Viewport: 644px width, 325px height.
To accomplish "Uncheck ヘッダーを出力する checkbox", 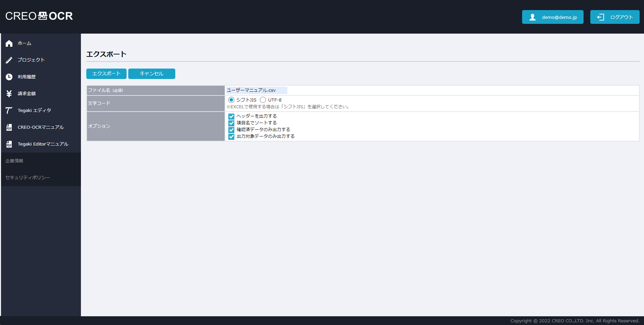I will (231, 116).
